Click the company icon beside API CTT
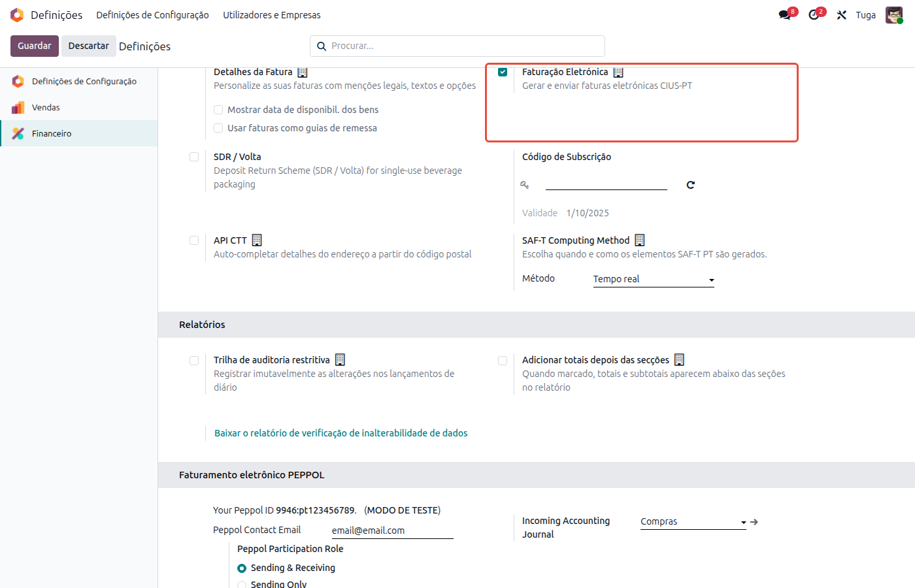The image size is (915, 588). (257, 240)
